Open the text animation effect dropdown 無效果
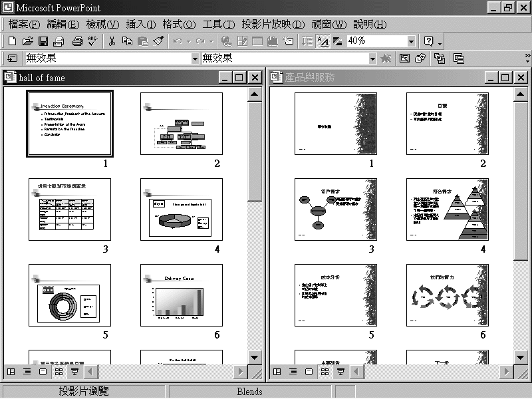 click(372, 59)
